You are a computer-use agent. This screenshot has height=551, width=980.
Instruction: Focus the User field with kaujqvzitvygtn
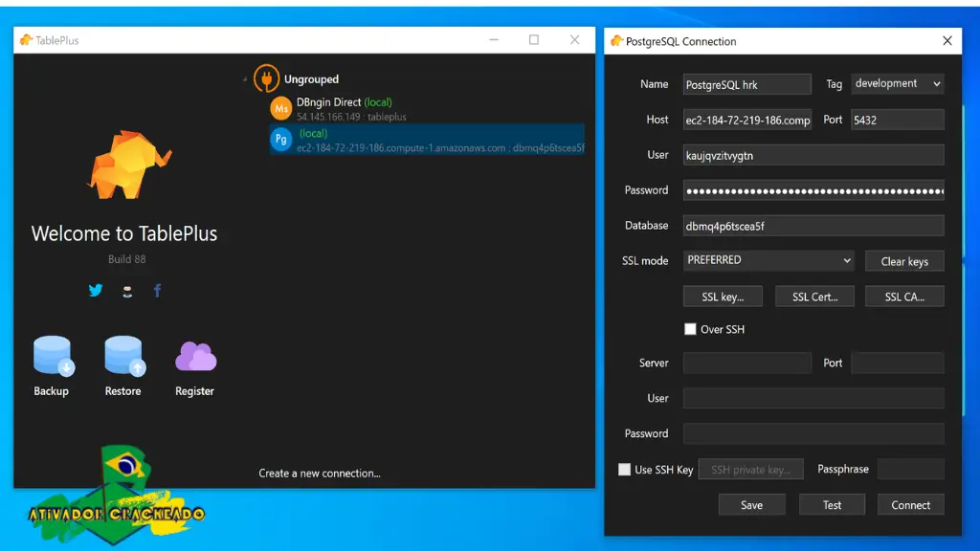pyautogui.click(x=813, y=155)
